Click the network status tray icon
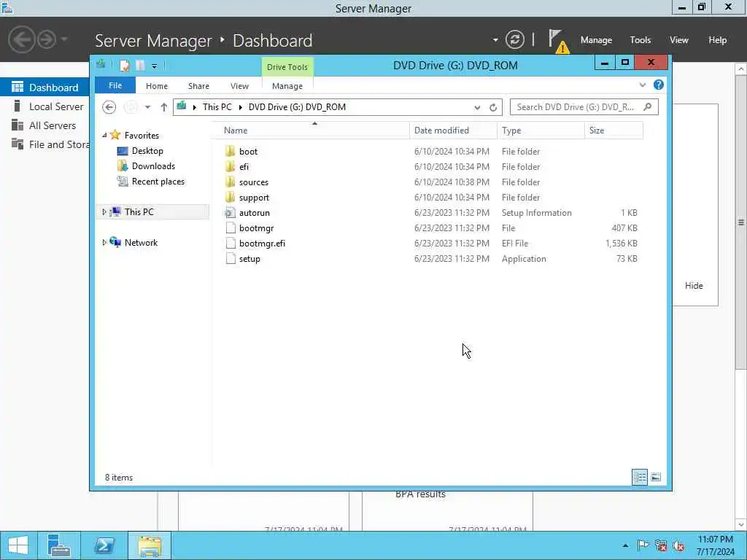 coord(661,545)
